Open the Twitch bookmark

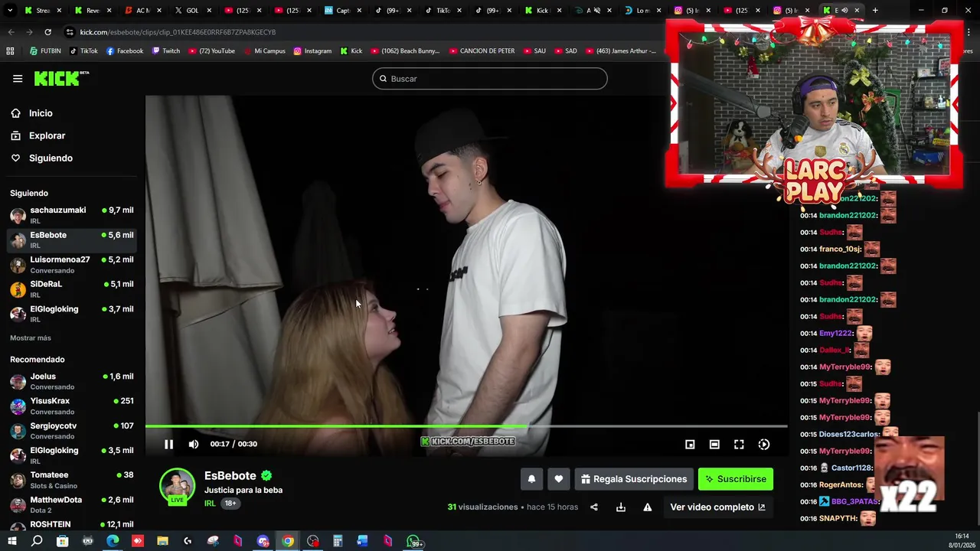[x=166, y=51]
